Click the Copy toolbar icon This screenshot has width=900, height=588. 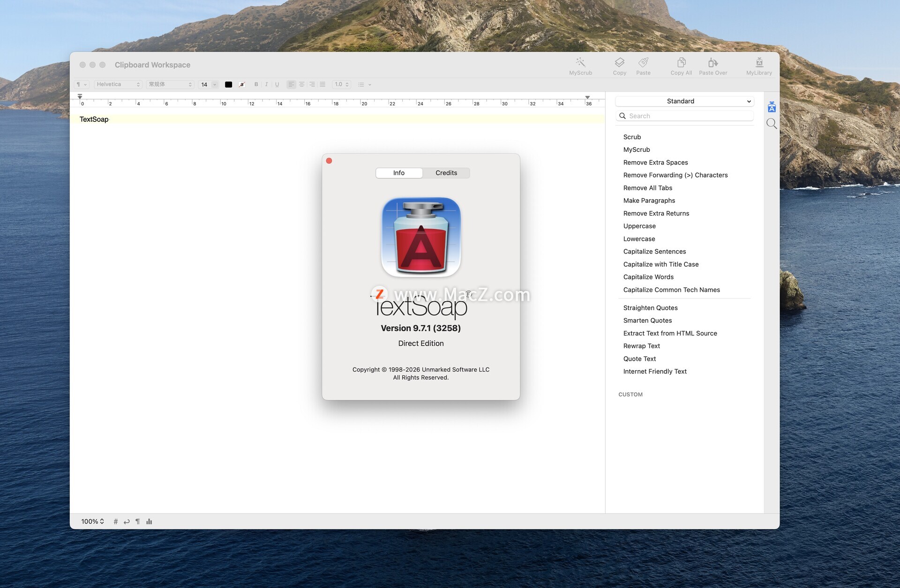tap(619, 63)
